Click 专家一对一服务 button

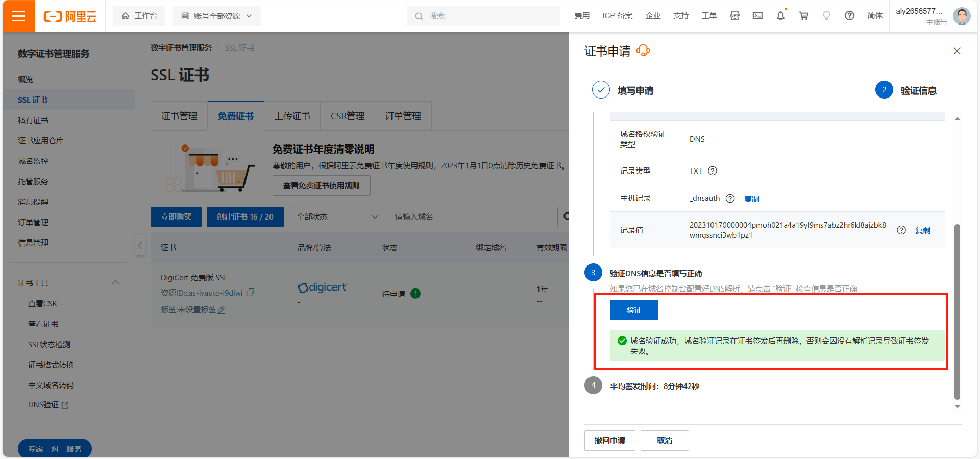(55, 448)
